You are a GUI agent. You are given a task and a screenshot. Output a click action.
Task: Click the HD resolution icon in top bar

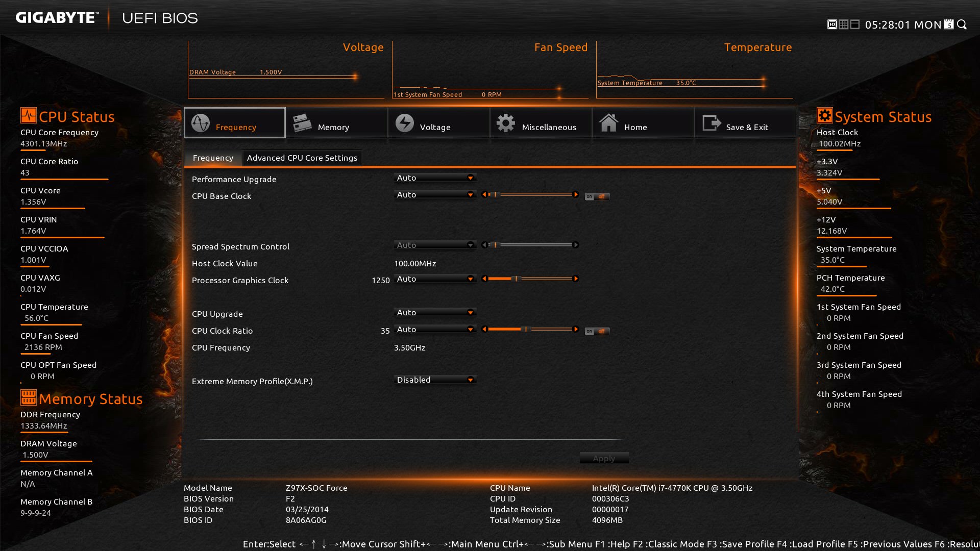pos(832,24)
